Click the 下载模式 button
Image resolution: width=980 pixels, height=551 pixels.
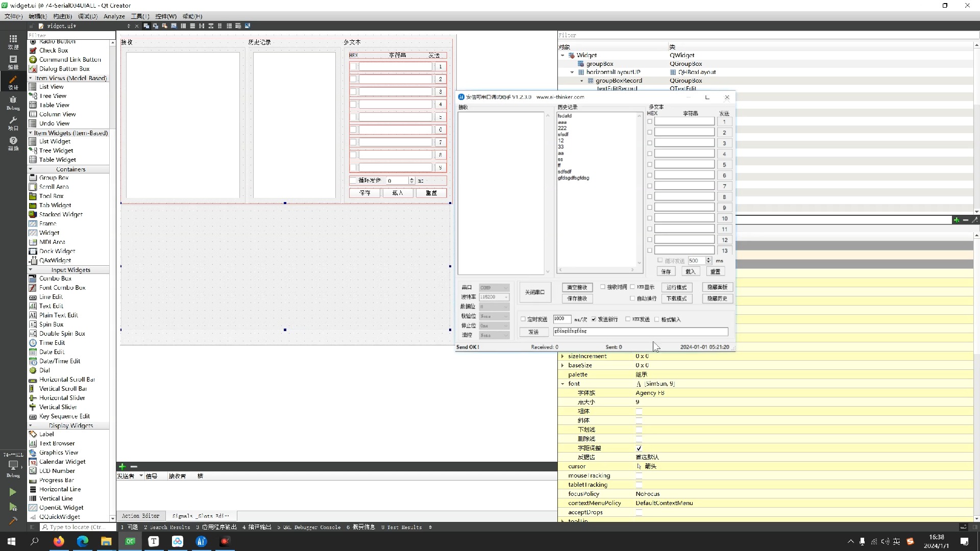(676, 298)
